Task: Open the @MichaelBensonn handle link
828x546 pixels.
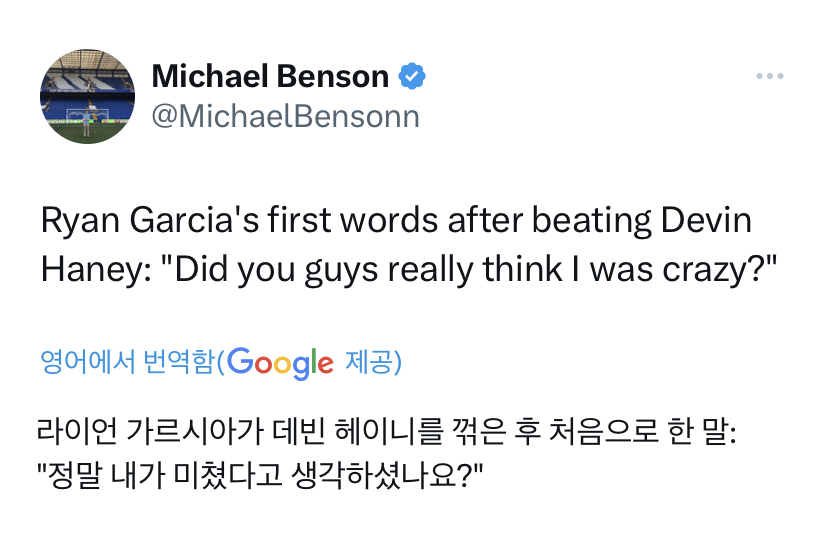Action: 285,116
